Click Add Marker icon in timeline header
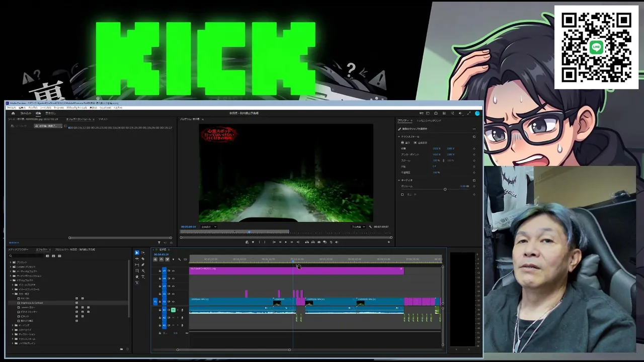The height and width of the screenshot is (362, 644). coord(173,259)
